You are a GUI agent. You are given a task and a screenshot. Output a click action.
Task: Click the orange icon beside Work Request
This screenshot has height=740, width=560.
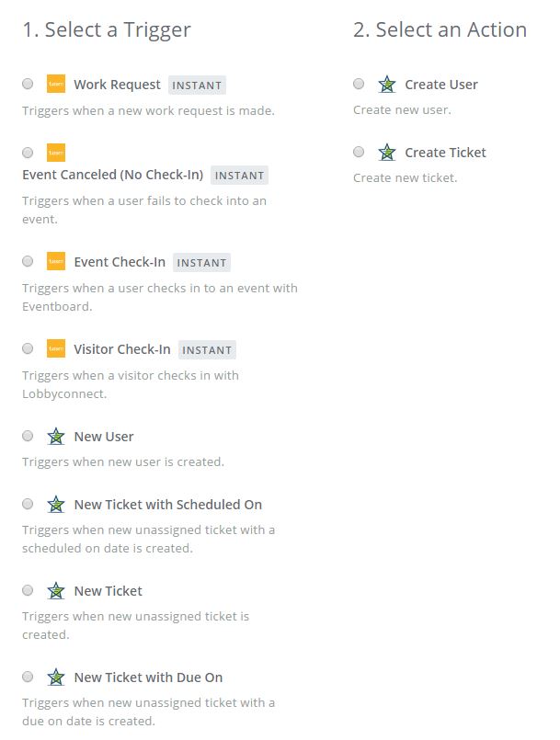point(56,85)
